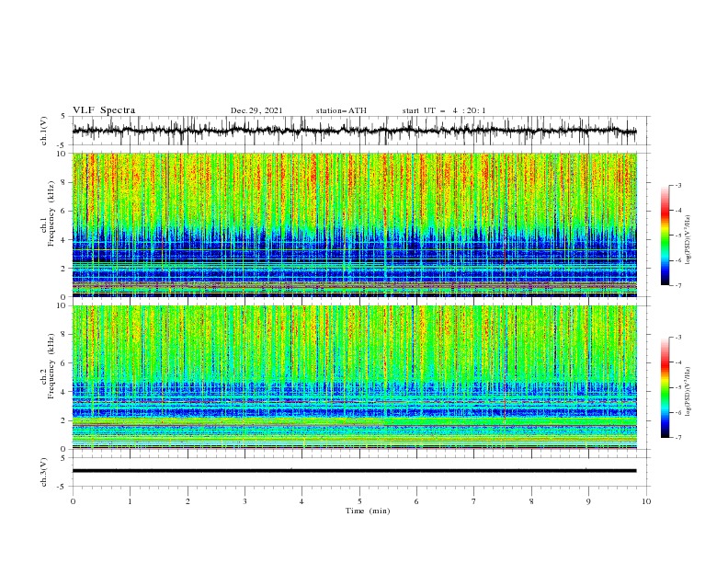This screenshot has width=728, height=563.
Task: Click the "station=ATH" header label
Action: pyautogui.click(x=341, y=110)
